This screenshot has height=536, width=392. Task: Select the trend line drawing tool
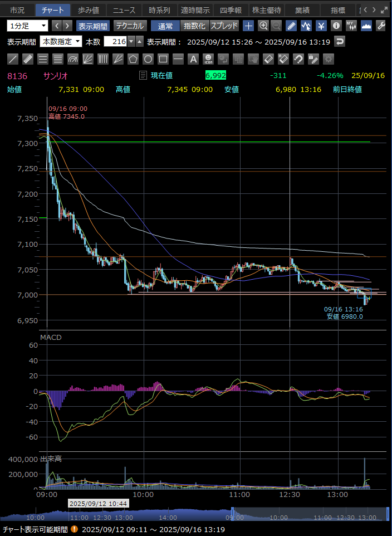click(x=13, y=59)
